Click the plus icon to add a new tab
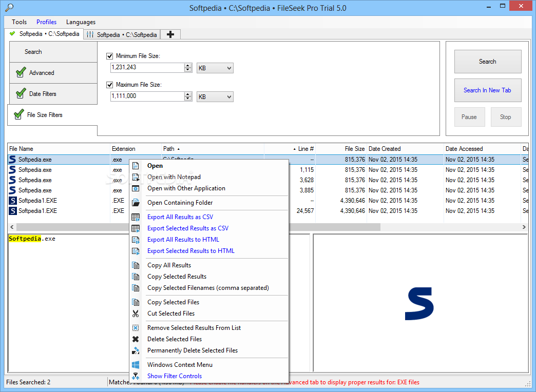Viewport: 536px width, 392px height. (x=170, y=34)
